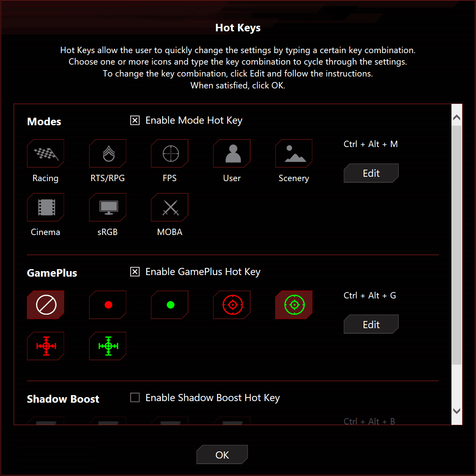Choose the Scenery mode icon

coord(294,153)
